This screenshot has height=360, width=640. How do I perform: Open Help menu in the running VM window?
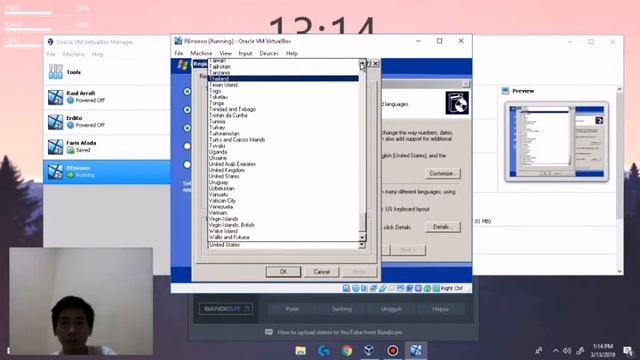click(x=291, y=53)
